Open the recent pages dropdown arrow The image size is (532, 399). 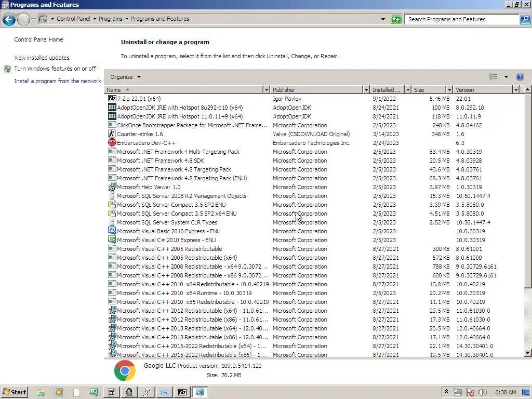click(x=33, y=20)
